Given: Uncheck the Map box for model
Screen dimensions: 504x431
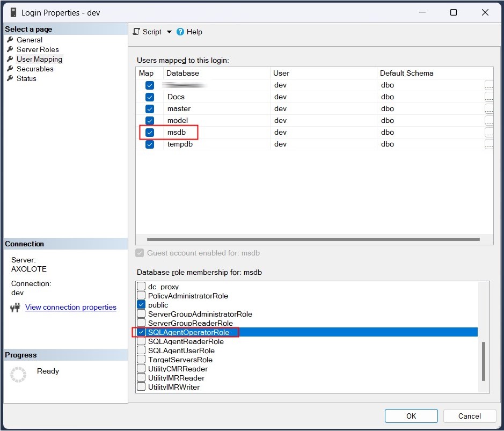Looking at the screenshot, I should coord(150,121).
